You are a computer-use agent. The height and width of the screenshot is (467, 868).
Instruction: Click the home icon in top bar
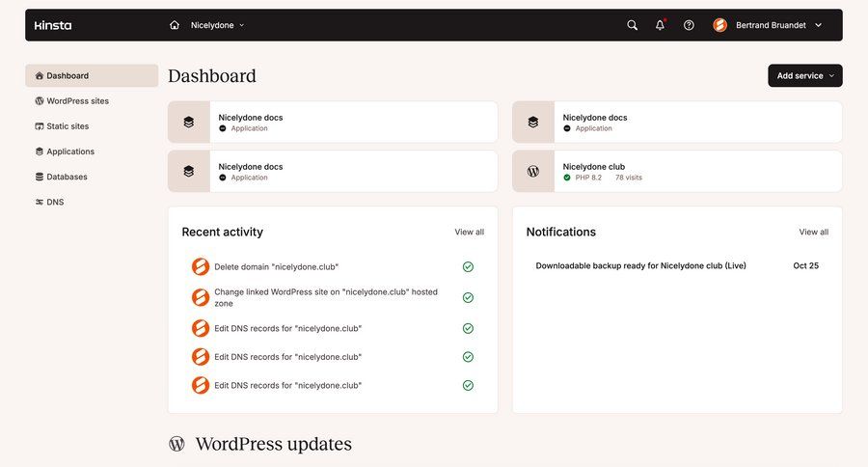coord(175,25)
